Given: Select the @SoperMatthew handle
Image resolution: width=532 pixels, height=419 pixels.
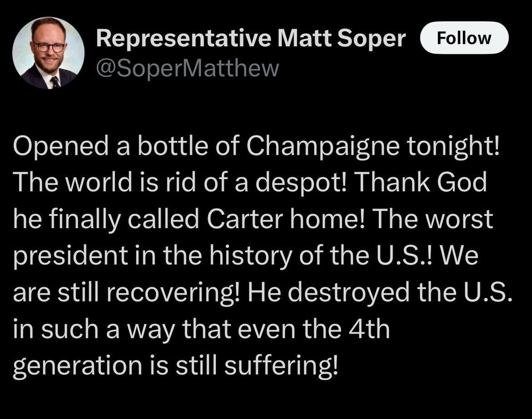Looking at the screenshot, I should coord(188,69).
